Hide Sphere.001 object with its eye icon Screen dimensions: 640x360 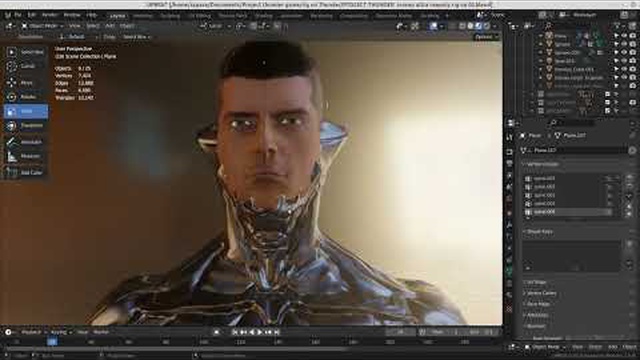(x=624, y=53)
